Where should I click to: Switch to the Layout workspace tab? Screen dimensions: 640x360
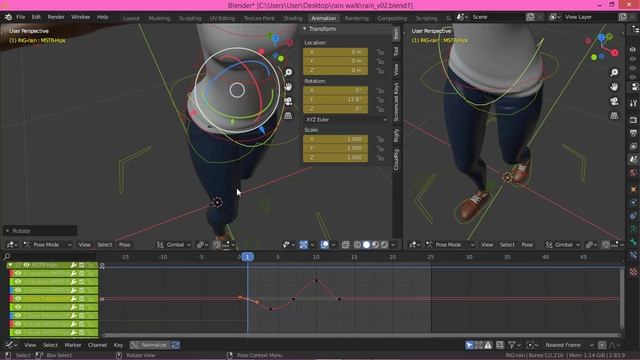[x=131, y=18]
